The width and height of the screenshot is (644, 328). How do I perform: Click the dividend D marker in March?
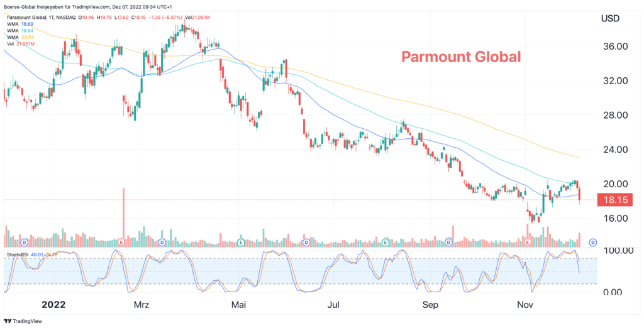(x=162, y=243)
